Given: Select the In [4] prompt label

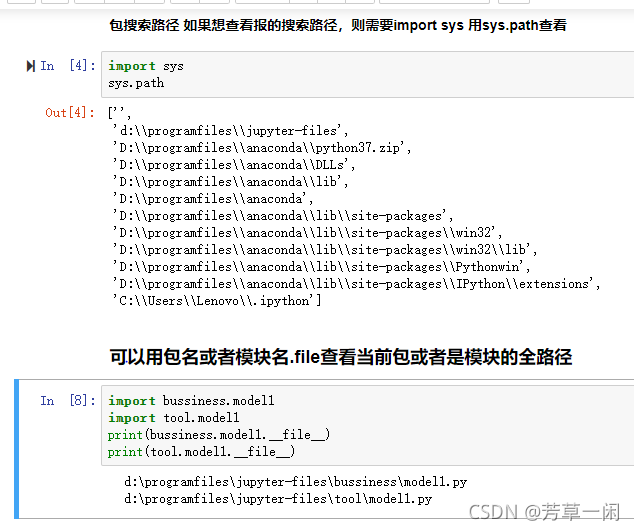Looking at the screenshot, I should pyautogui.click(x=68, y=65).
